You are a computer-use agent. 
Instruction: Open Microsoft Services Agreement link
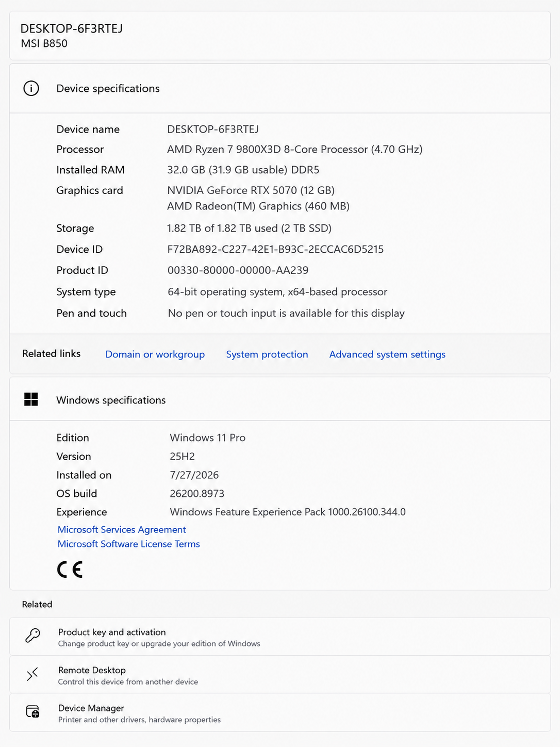tap(122, 530)
